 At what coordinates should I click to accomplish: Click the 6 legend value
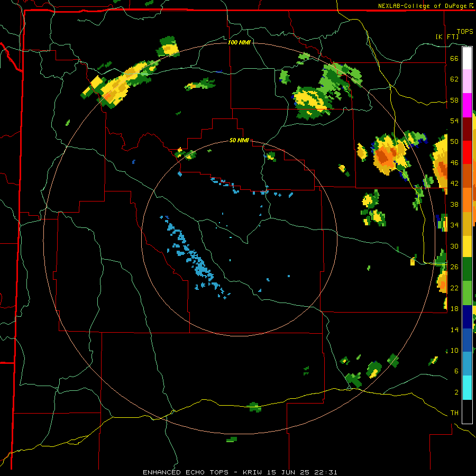(456, 371)
